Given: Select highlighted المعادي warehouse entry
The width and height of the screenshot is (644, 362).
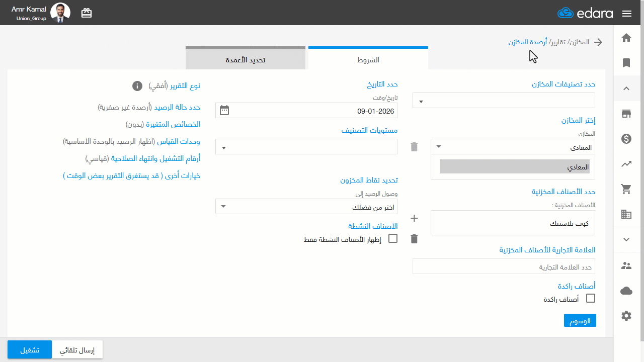Looking at the screenshot, I should point(514,167).
